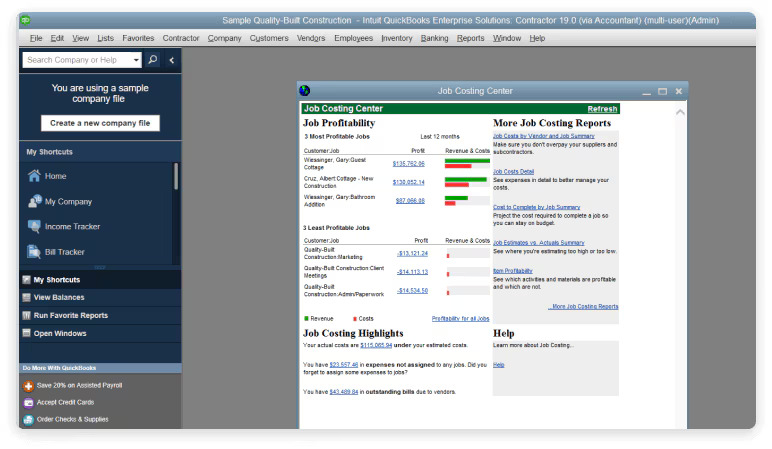Select the Run Favorite Reports sidebar section
This screenshot has height=449, width=772.
coord(100,315)
